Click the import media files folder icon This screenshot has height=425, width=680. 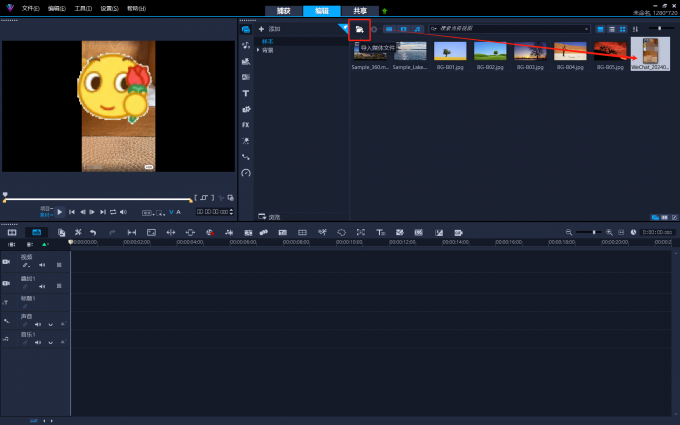(x=360, y=29)
